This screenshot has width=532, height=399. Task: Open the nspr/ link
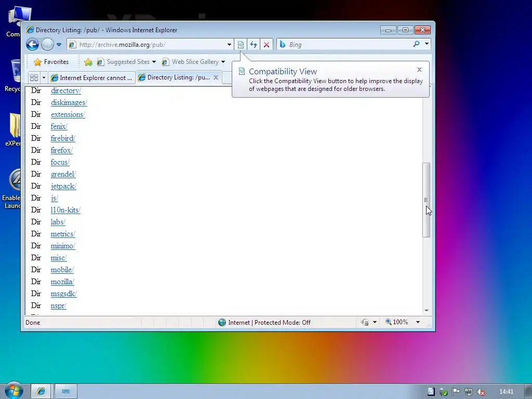58,305
